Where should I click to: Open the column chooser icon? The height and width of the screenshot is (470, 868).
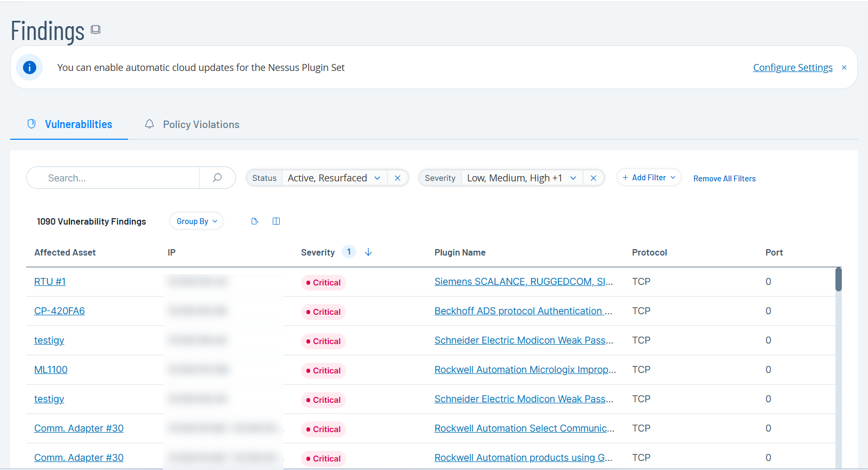tap(276, 221)
